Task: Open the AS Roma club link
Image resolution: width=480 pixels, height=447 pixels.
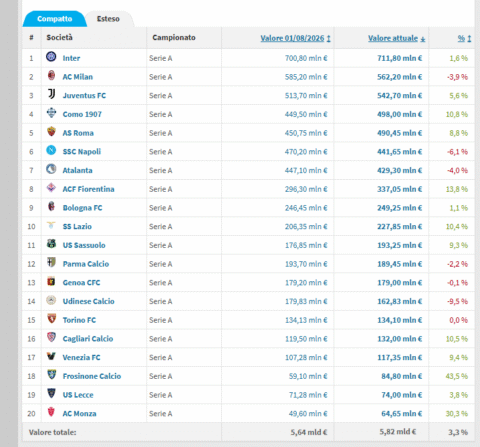Action: [x=78, y=133]
